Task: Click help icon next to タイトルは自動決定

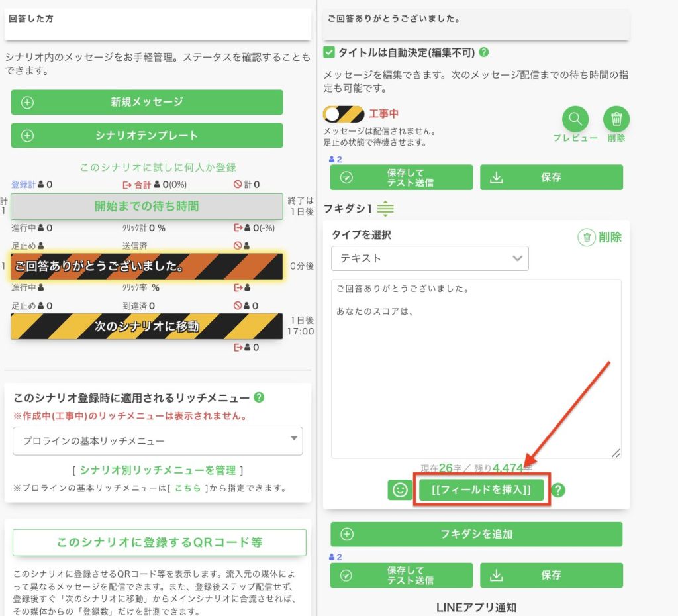Action: point(484,52)
